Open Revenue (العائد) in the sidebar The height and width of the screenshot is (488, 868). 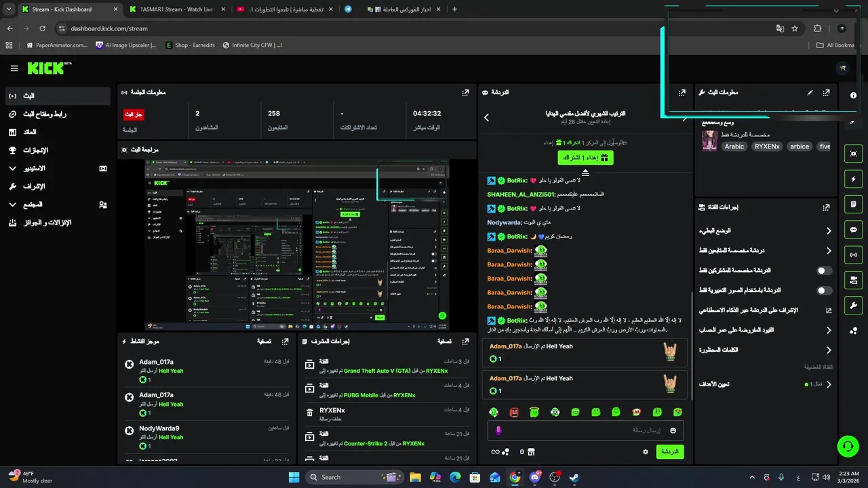point(57,132)
